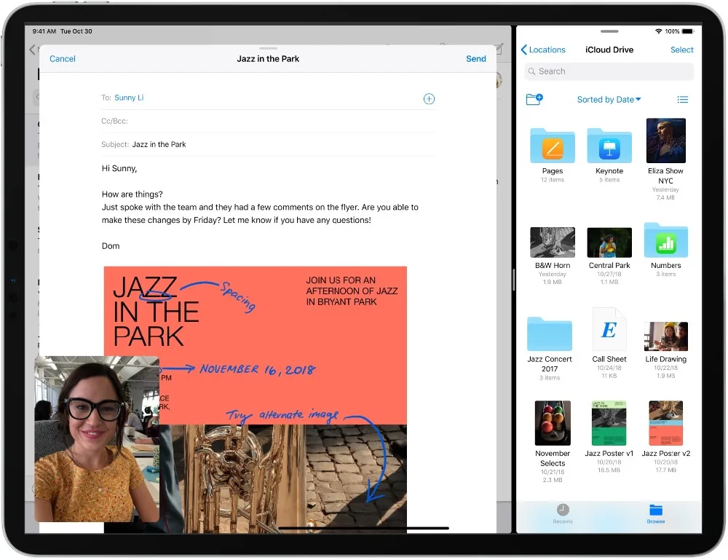Tap the Jazz in the Park flyer attachment
Screen dimensions: 728x560
[x=256, y=399]
